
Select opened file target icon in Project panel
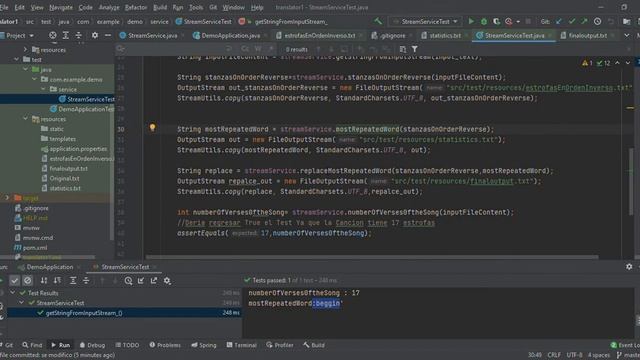(x=53, y=36)
